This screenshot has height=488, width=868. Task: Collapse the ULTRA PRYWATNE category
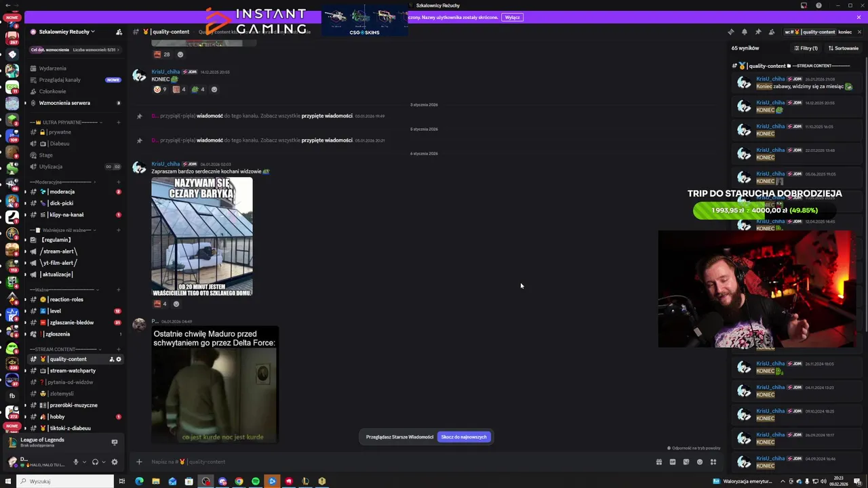[x=68, y=122]
